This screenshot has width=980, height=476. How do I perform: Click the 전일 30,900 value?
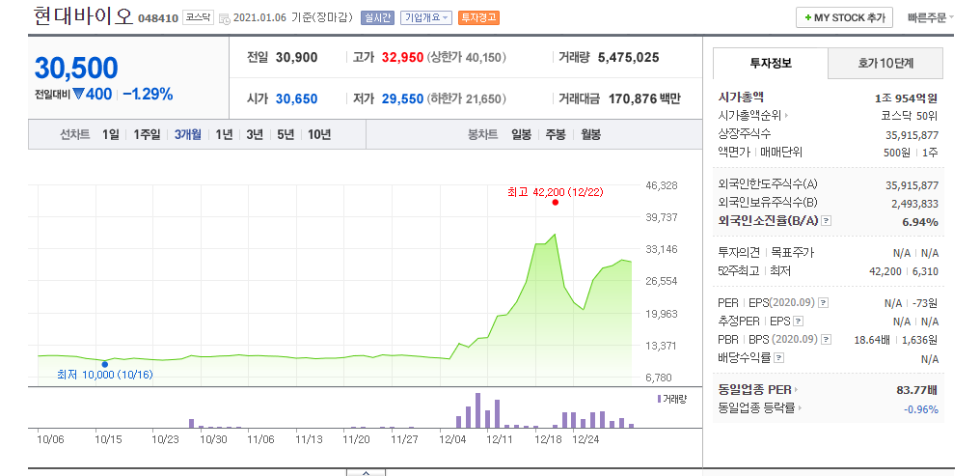point(296,58)
